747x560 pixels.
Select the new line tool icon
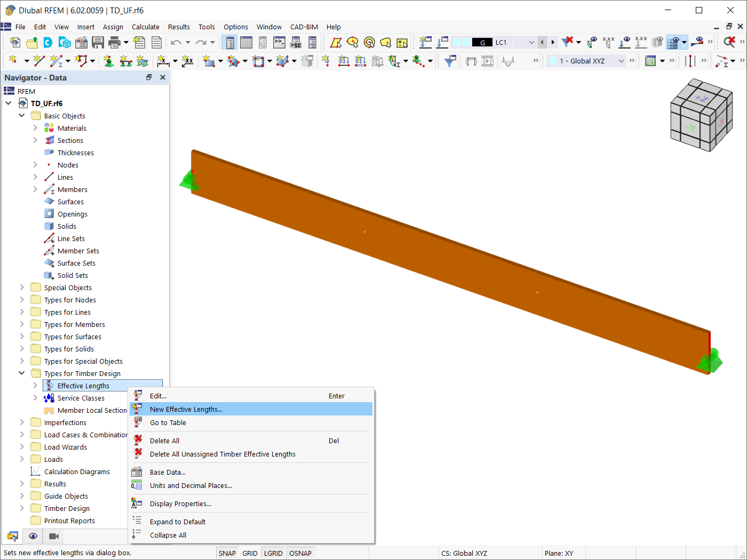pos(38,61)
